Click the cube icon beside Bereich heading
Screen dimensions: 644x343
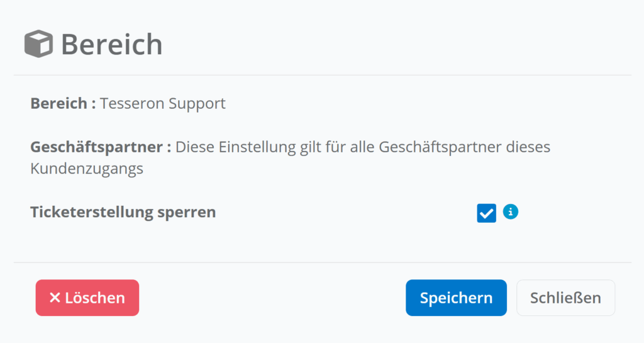point(39,44)
